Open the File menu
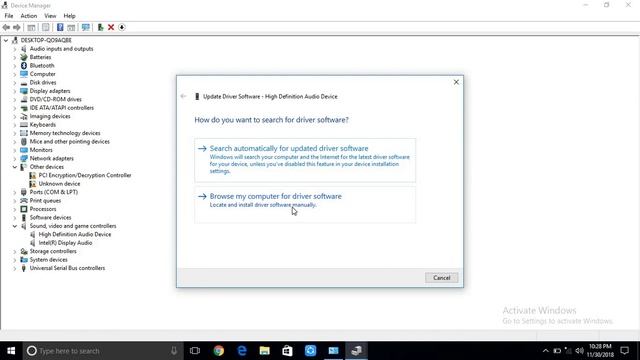This screenshot has width=640, height=360. point(9,16)
